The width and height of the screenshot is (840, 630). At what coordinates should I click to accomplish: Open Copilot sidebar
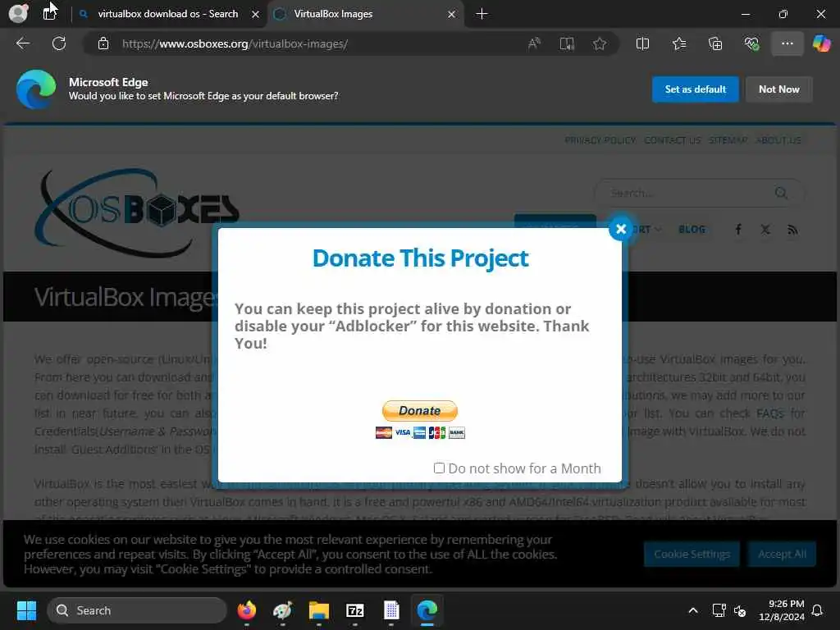click(821, 43)
